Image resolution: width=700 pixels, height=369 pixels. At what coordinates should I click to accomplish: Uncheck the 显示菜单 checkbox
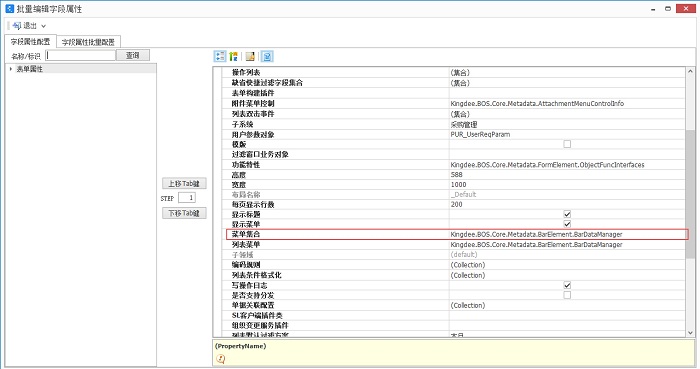coord(567,224)
